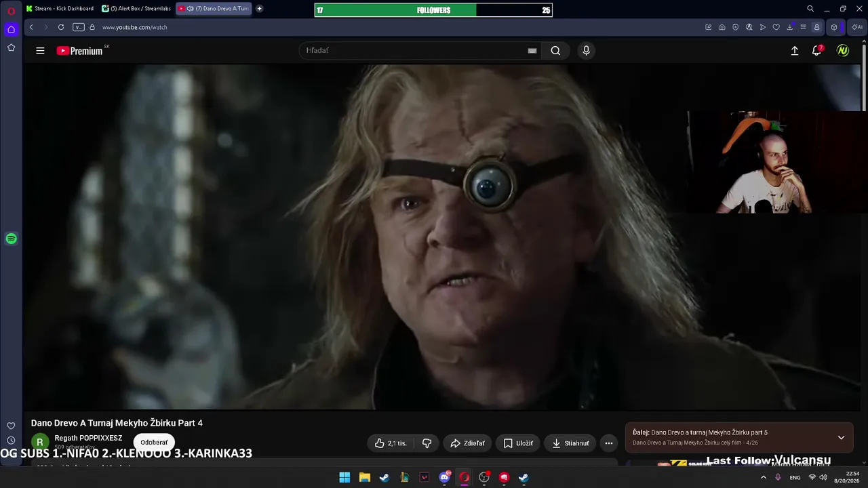Open File Explorer from the taskbar
The width and height of the screenshot is (868, 488).
click(x=364, y=477)
